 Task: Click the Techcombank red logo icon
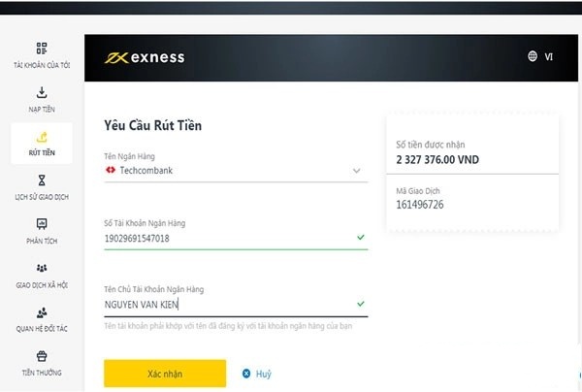111,170
